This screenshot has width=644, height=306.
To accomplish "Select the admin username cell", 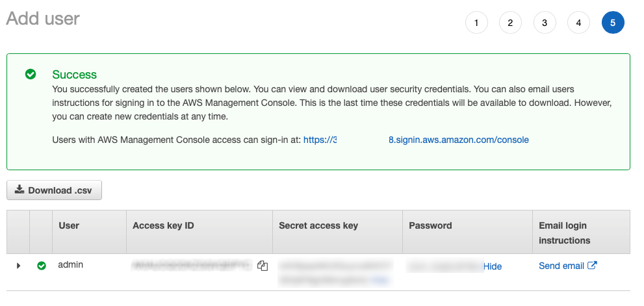I will tap(71, 264).
